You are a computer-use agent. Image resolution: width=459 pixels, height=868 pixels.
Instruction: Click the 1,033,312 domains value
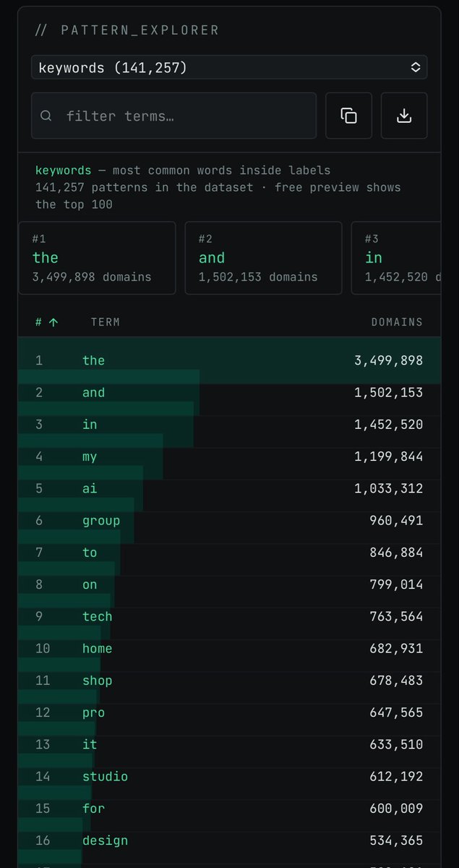[x=388, y=488]
